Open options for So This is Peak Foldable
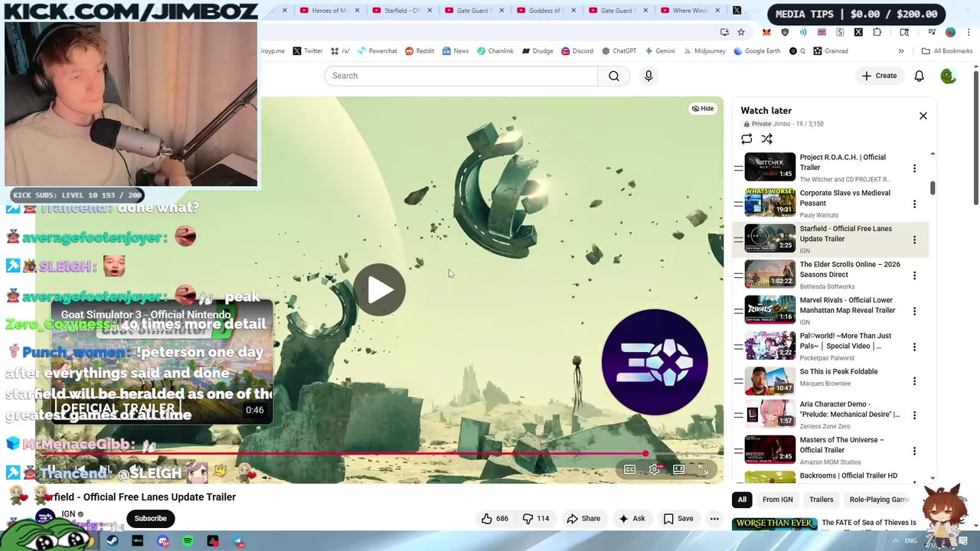980x551 pixels. tap(914, 381)
